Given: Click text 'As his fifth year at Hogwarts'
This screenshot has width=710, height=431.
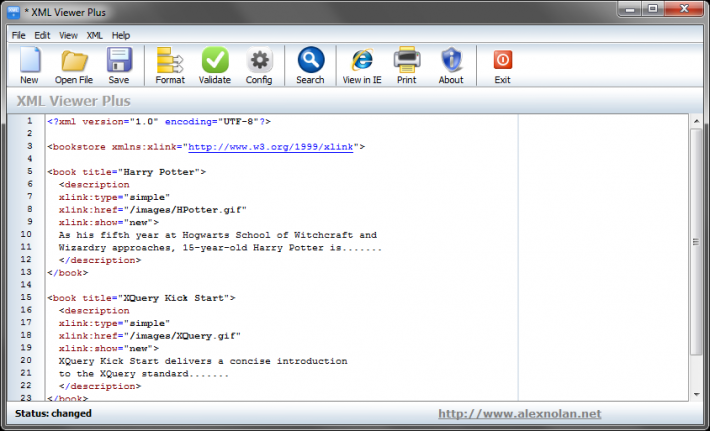Looking at the screenshot, I should pyautogui.click(x=144, y=235).
